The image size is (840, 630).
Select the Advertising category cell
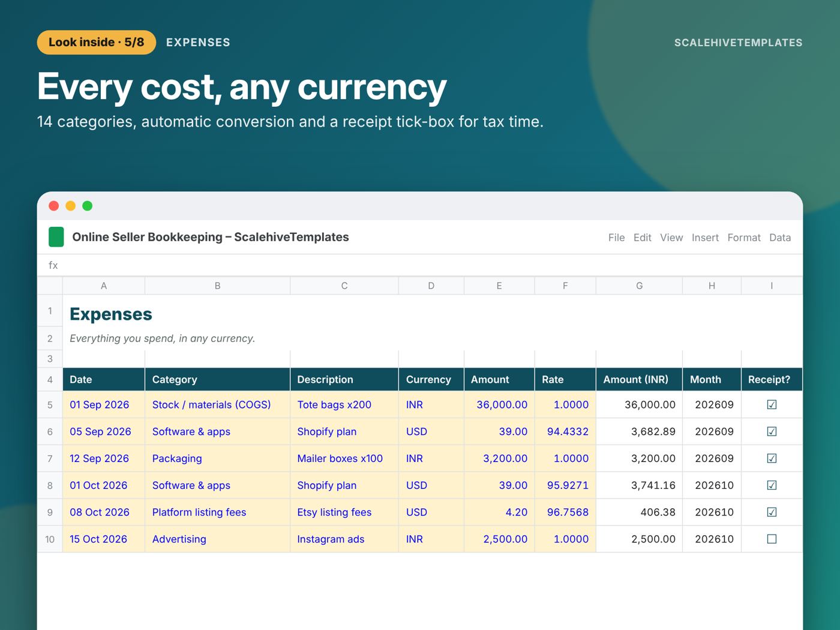(x=217, y=539)
